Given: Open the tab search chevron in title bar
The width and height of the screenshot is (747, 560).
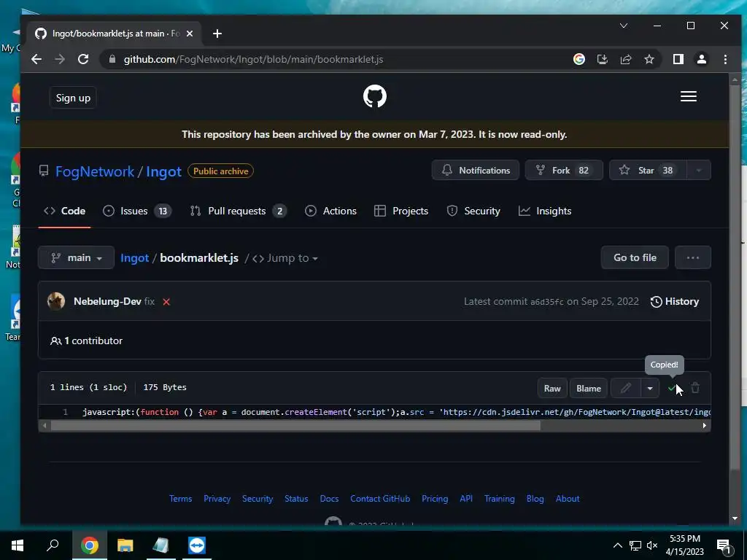Looking at the screenshot, I should (x=623, y=26).
